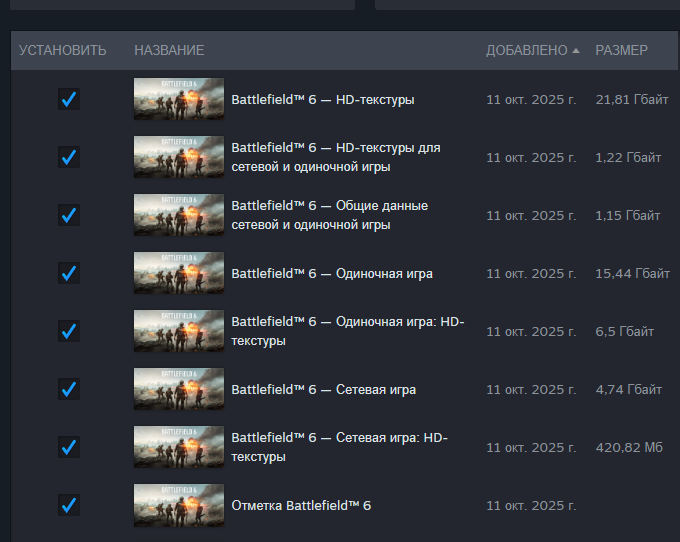Click title 'Battlefield 6 — Одиночная игра'

pos(332,274)
